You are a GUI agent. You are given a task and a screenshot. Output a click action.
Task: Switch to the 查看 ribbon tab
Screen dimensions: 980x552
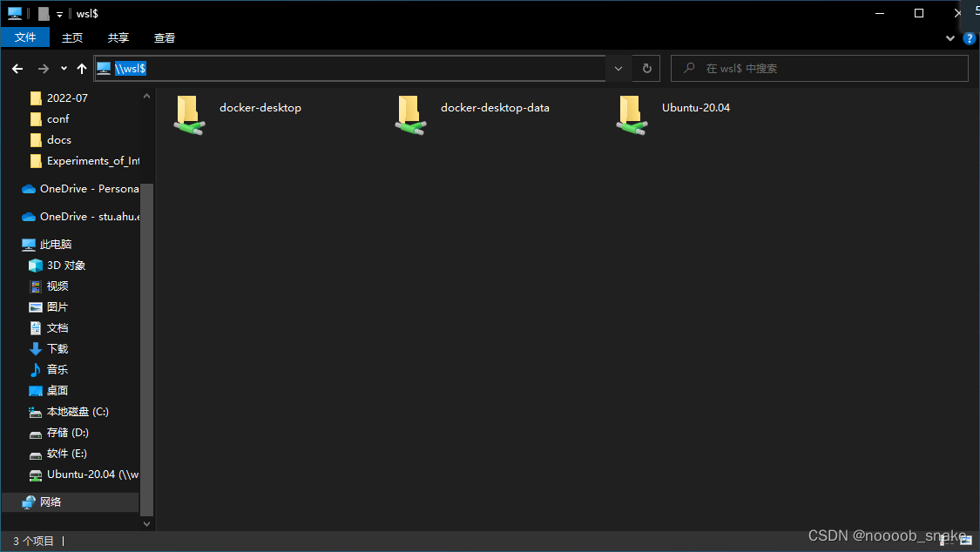coord(165,38)
